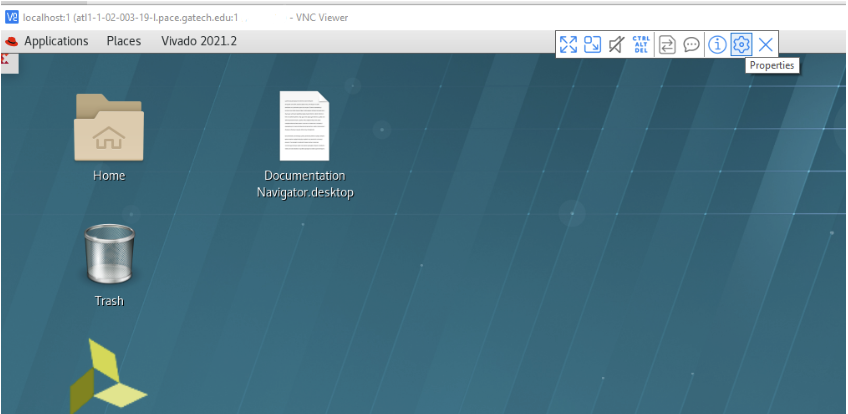Select Documentation Navigator.desktop file icon
This screenshot has width=848, height=414.
point(304,126)
